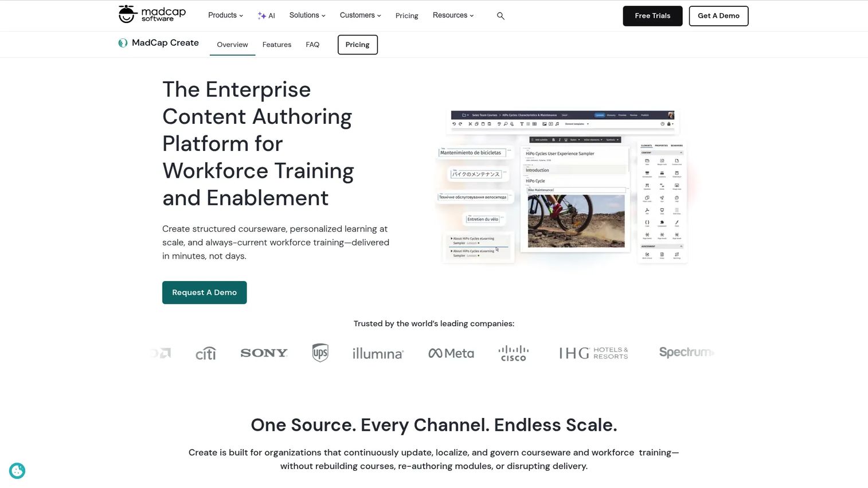The height and width of the screenshot is (488, 868).
Task: Click the Illumina logo
Action: tap(378, 353)
